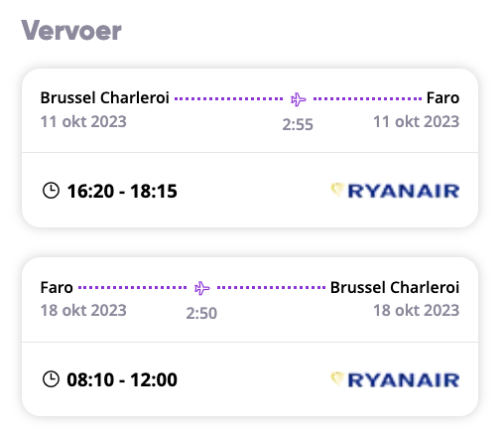Select the 16:20 - 18:15 flight time

pyautogui.click(x=122, y=191)
